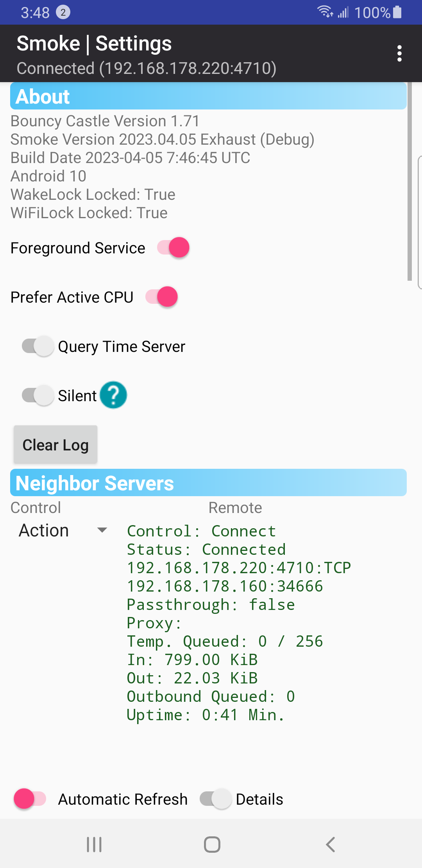This screenshot has height=868, width=422.
Task: Open the overflow menu
Action: pos(399,53)
